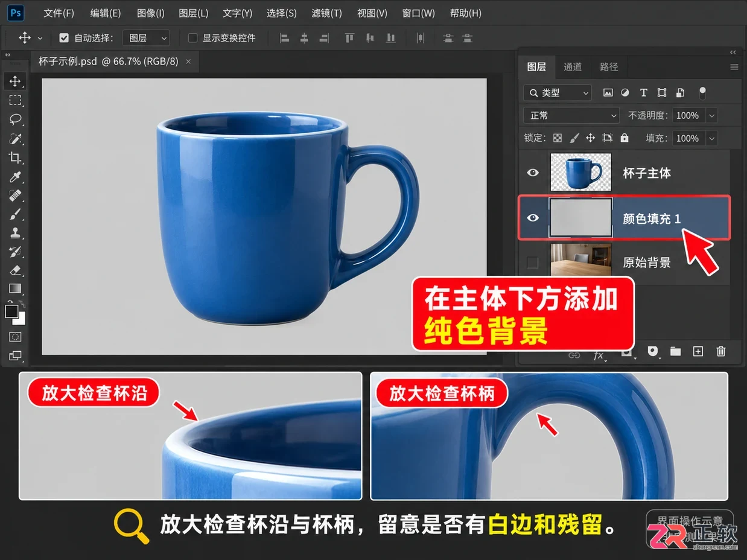This screenshot has height=560, width=747.
Task: Open the 类型 layer filter dropdown
Action: 558,92
